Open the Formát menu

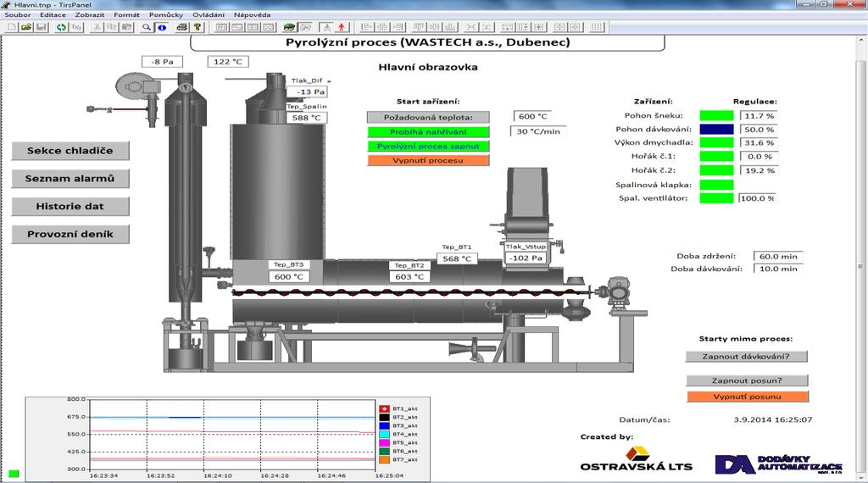click(x=127, y=15)
